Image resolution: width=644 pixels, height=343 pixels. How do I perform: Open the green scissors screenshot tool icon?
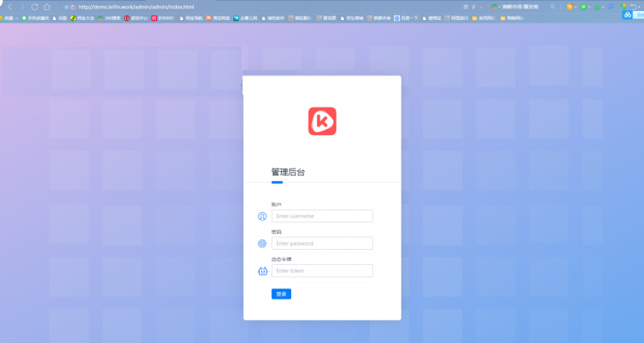[597, 7]
